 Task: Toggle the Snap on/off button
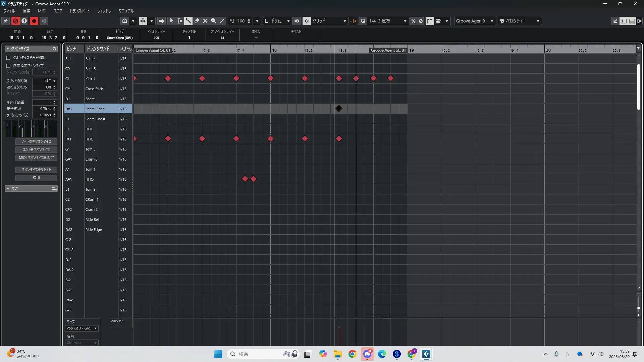307,21
